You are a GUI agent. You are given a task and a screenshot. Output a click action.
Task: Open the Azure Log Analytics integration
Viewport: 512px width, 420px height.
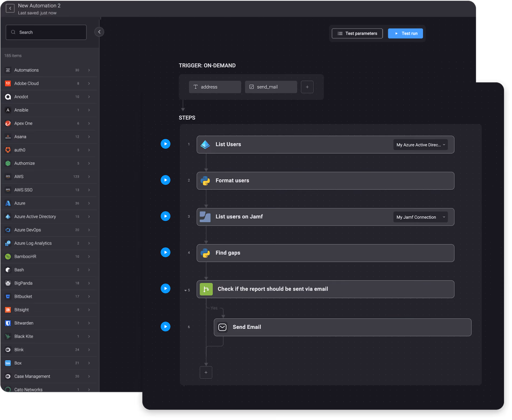tap(49, 243)
